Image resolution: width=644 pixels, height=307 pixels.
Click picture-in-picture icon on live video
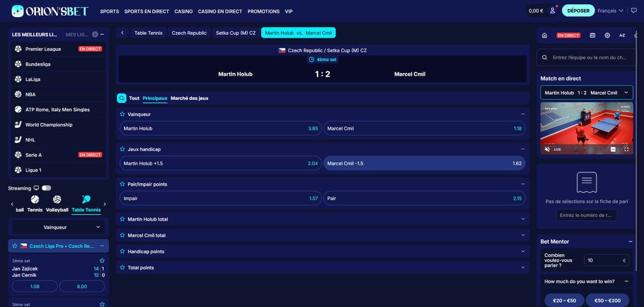click(613, 149)
